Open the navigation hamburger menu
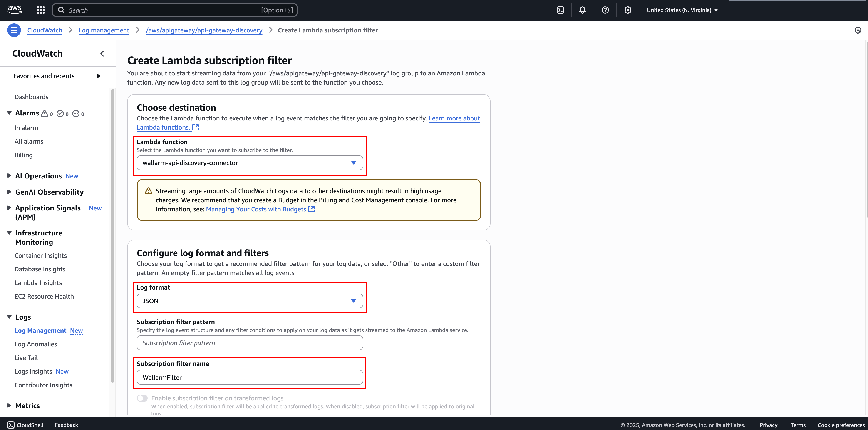 (x=14, y=30)
